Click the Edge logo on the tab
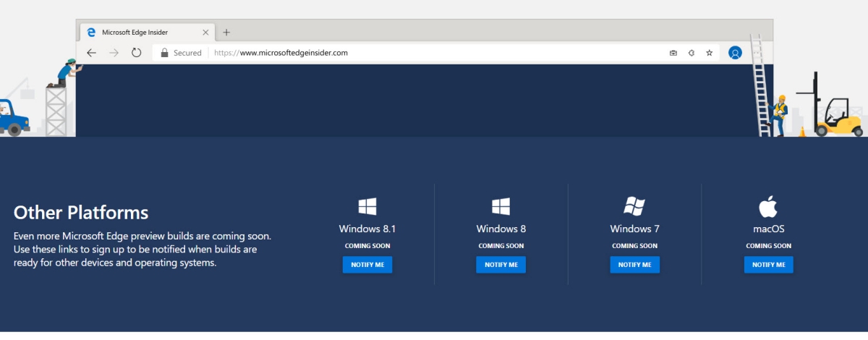Image resolution: width=868 pixels, height=340 pixels. (x=91, y=33)
